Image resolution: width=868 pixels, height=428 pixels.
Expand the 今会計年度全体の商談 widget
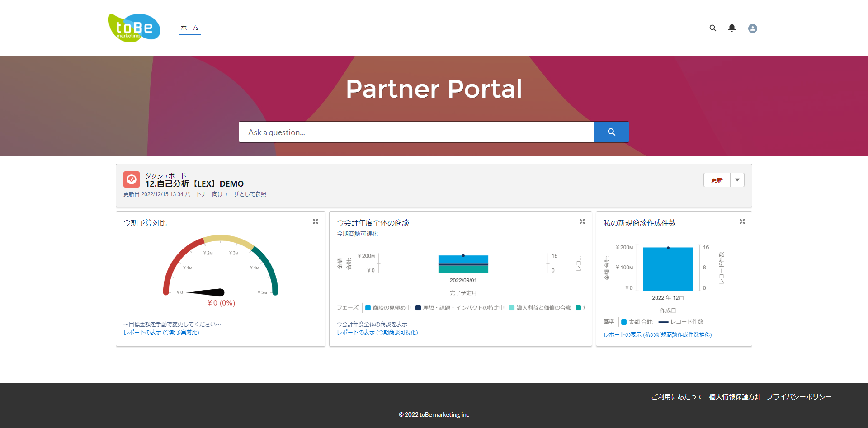[x=582, y=221]
